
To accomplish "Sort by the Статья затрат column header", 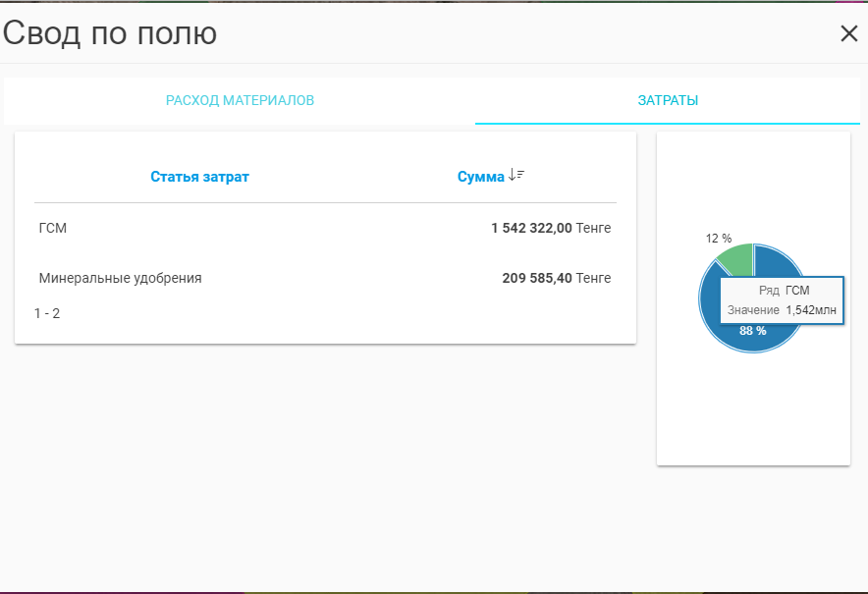I will pyautogui.click(x=199, y=177).
